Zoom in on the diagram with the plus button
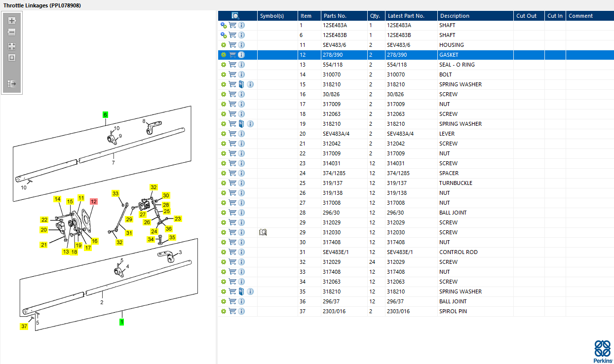This screenshot has width=614, height=364. 12,21
